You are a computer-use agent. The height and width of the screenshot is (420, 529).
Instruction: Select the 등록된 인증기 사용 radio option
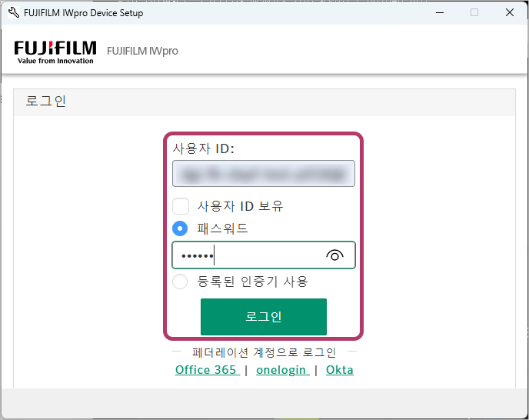pos(180,282)
